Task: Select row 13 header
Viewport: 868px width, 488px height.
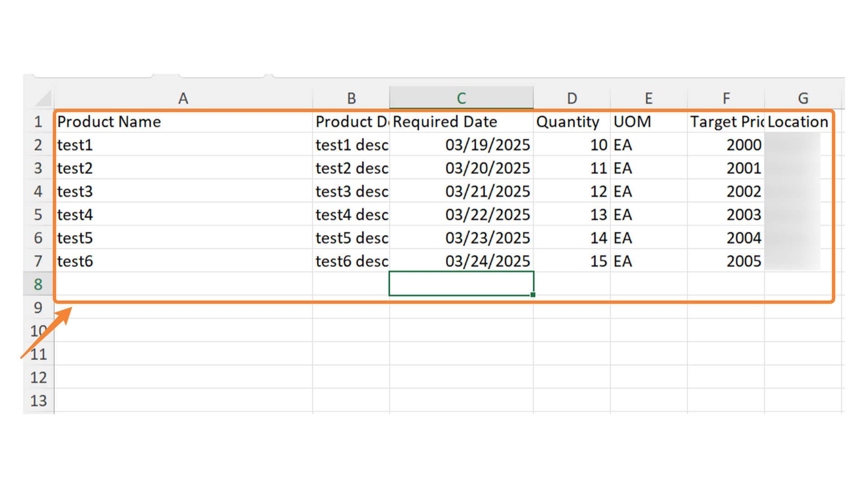Action: coord(38,400)
